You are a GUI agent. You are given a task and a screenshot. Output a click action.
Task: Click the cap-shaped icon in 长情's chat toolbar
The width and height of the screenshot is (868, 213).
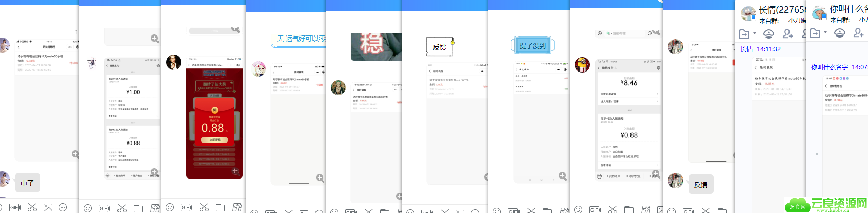point(769,33)
